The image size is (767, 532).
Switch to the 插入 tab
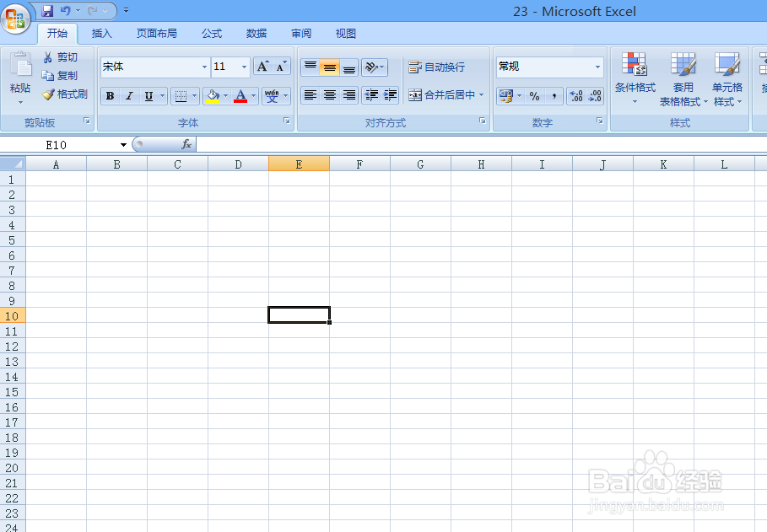(x=102, y=33)
